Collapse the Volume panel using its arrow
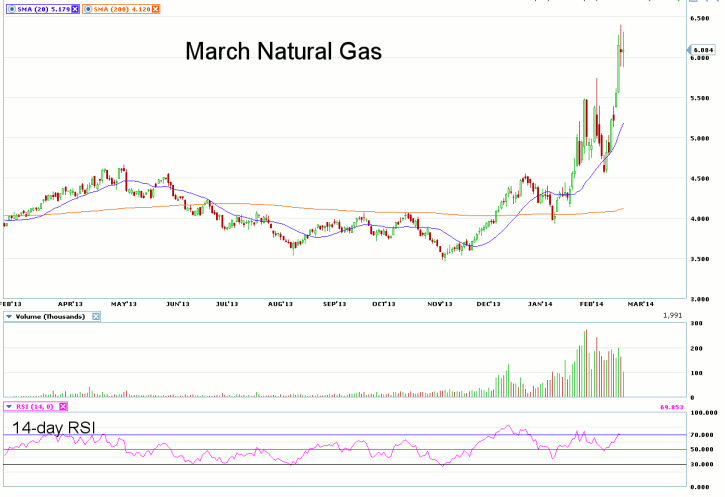The width and height of the screenshot is (725, 497). click(x=9, y=316)
